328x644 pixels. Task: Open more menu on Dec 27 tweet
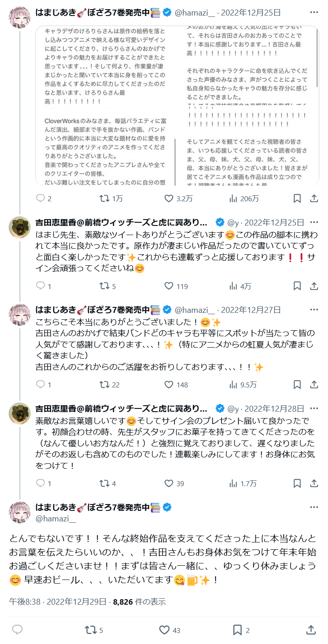314,310
